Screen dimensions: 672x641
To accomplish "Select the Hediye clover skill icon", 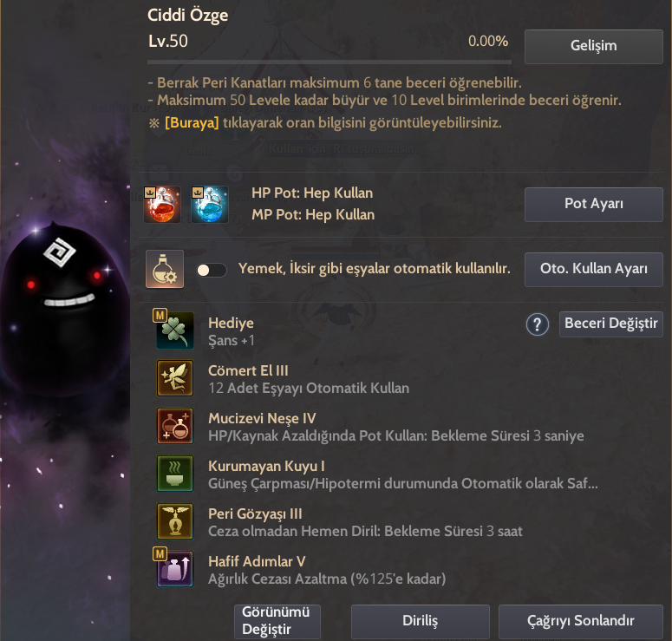I will click(175, 330).
